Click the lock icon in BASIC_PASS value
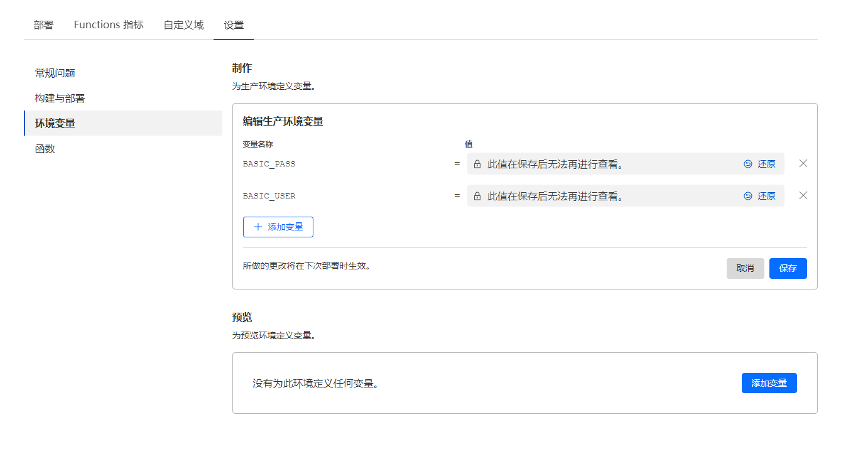This screenshot has height=449, width=868. click(477, 165)
